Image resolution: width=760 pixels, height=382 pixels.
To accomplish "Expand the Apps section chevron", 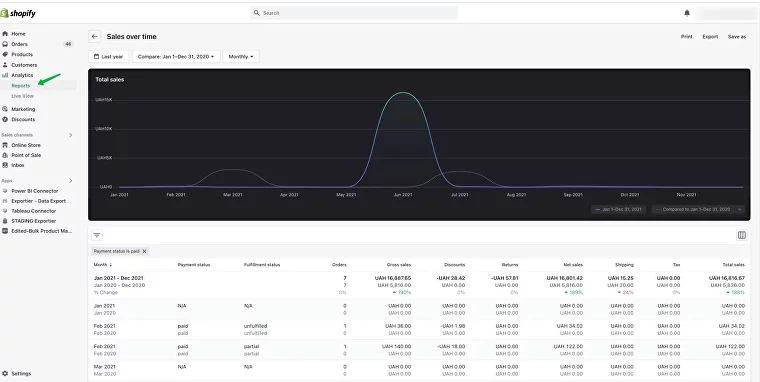I will point(71,181).
